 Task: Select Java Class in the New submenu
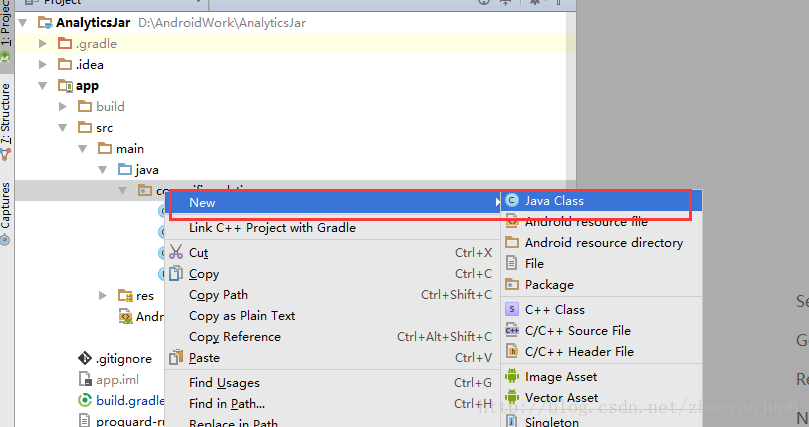point(601,201)
